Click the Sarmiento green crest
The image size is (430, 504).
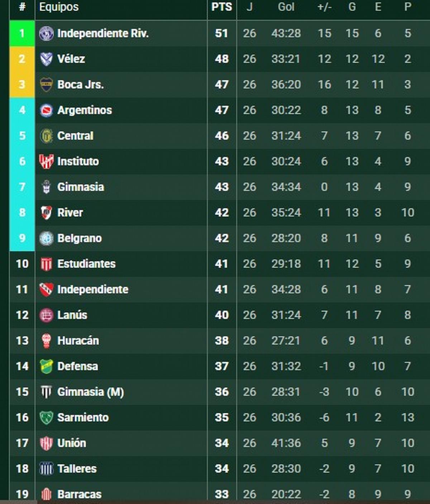coord(46,417)
